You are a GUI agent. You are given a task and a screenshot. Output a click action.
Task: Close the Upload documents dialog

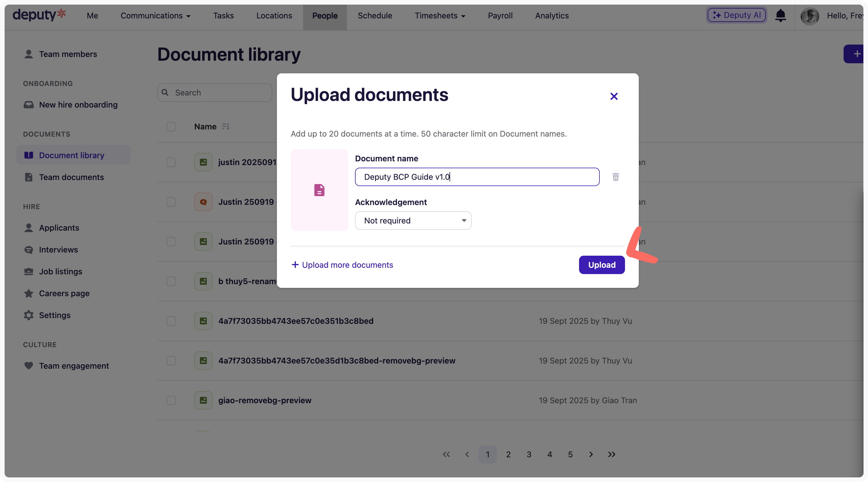[614, 96]
